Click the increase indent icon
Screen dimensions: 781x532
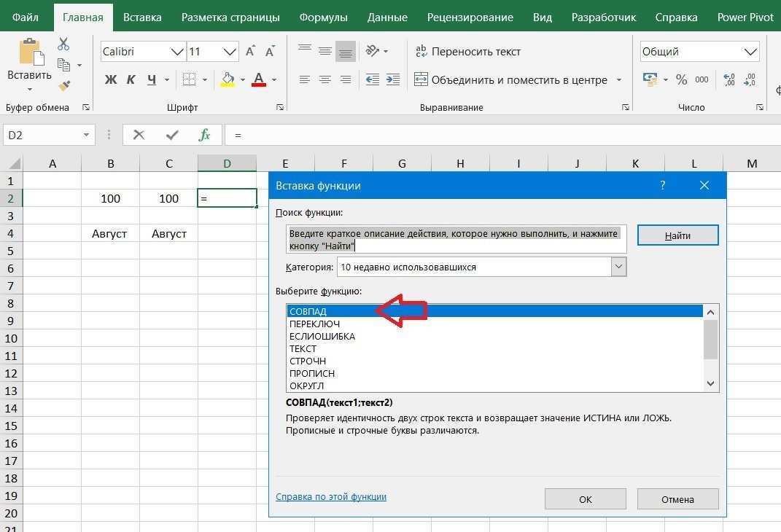pyautogui.click(x=395, y=79)
